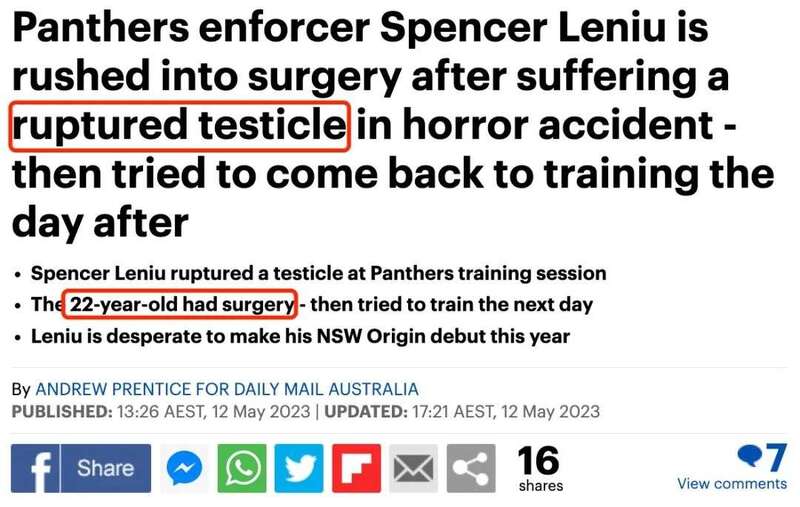Share via Facebook Messenger icon
The height and width of the screenshot is (507, 800).
[184, 468]
